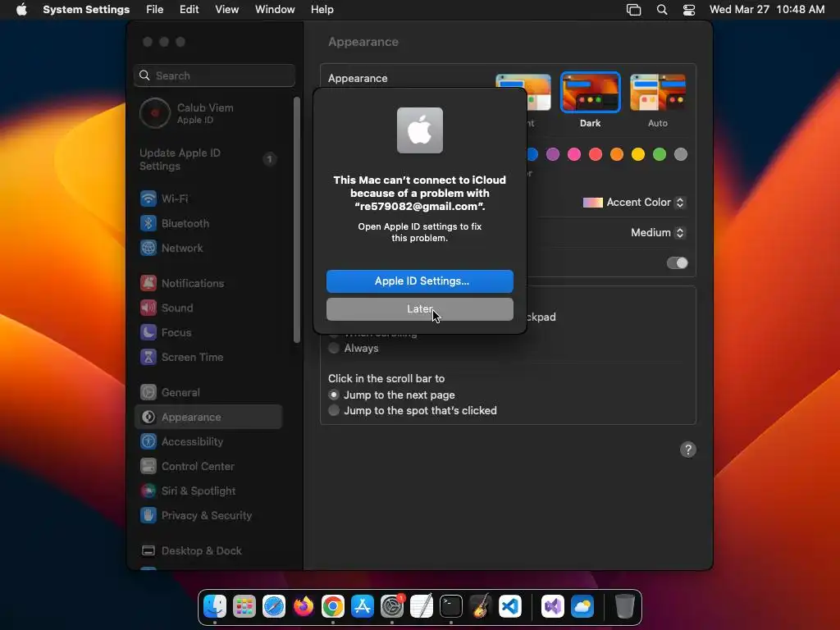The height and width of the screenshot is (630, 840).
Task: Pick the pink accent color
Action: click(x=574, y=155)
